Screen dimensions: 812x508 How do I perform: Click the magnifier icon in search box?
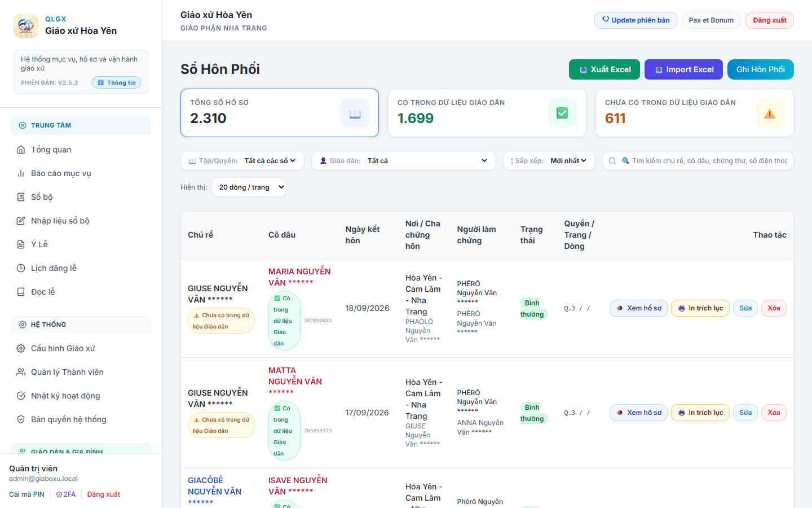point(612,161)
